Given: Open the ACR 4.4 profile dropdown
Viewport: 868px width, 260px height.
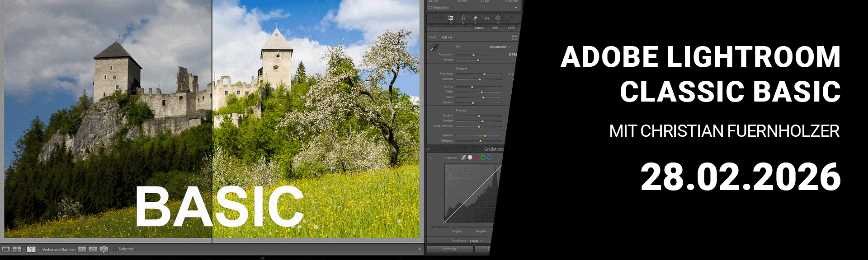Looking at the screenshot, I should click(448, 37).
